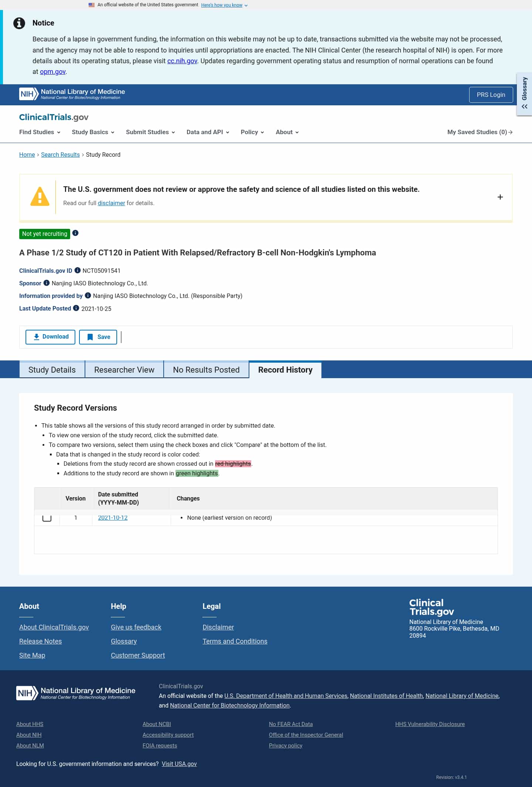Open the U.S. Department of Health and Human Services link
Screen dimensions: 532x787
tap(286, 696)
